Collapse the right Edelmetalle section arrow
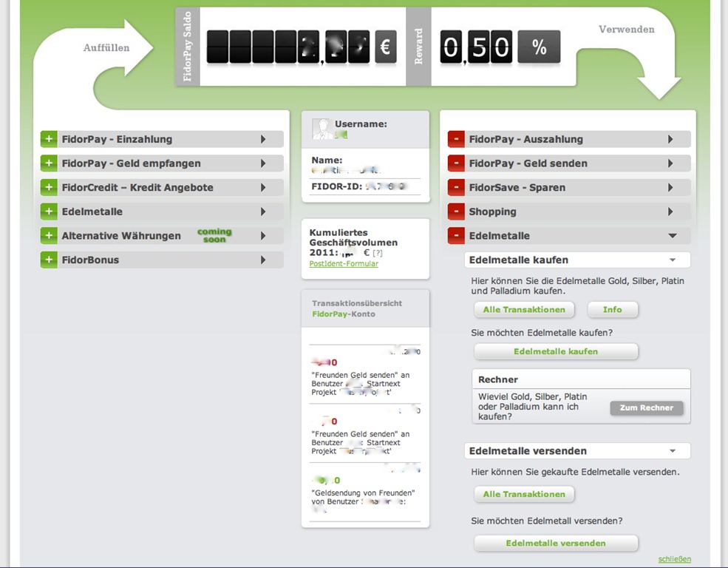The width and height of the screenshot is (728, 568). coord(673,236)
